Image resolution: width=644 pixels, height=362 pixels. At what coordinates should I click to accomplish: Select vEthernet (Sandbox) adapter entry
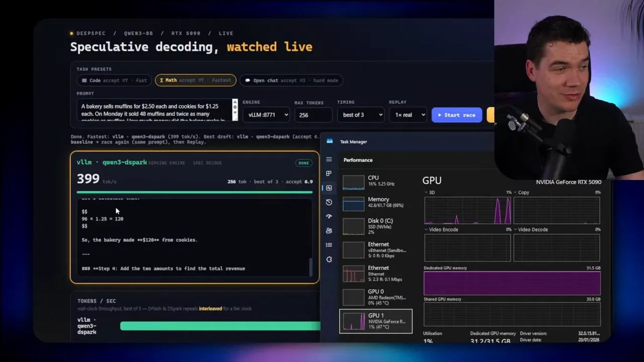[376, 250]
